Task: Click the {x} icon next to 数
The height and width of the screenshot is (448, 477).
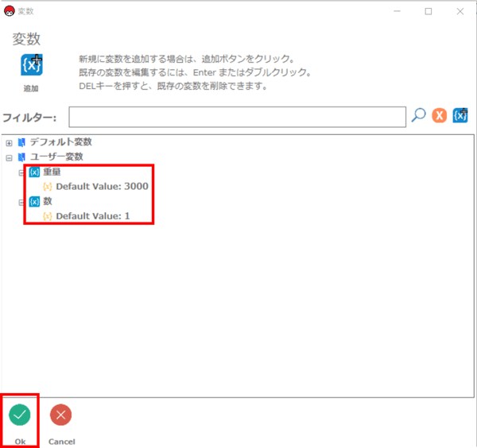Action: (34, 202)
